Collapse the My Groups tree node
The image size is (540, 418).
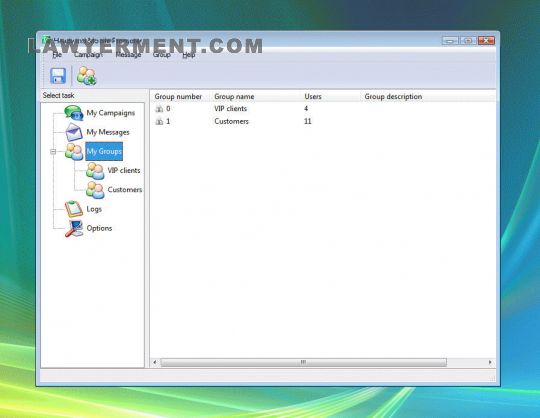[53, 151]
